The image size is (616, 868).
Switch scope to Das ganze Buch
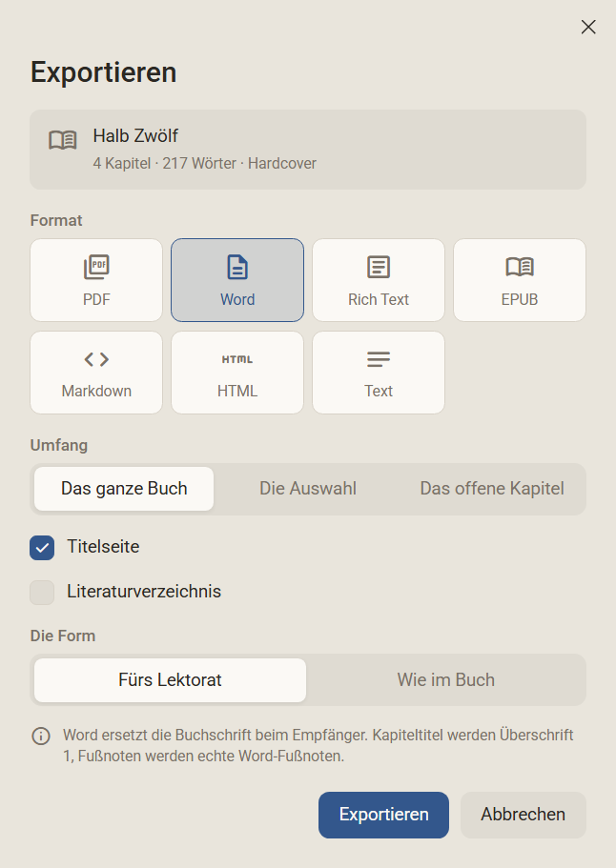tap(124, 489)
